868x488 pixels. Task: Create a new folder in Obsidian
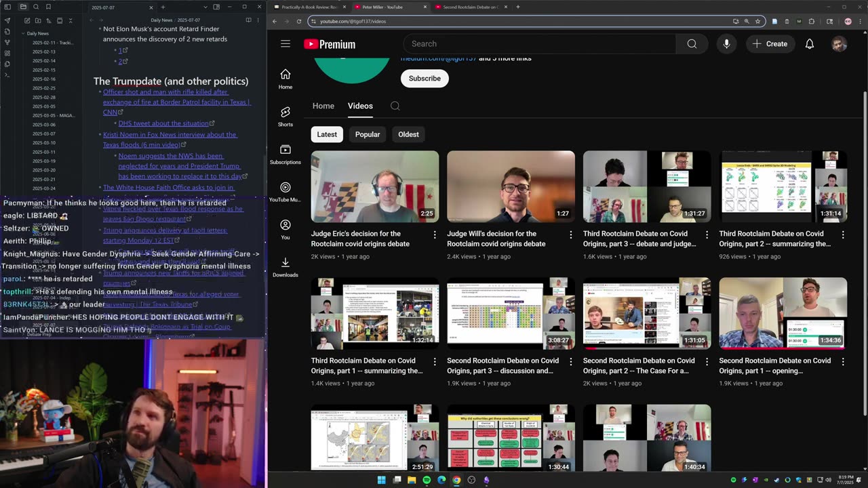(x=38, y=21)
